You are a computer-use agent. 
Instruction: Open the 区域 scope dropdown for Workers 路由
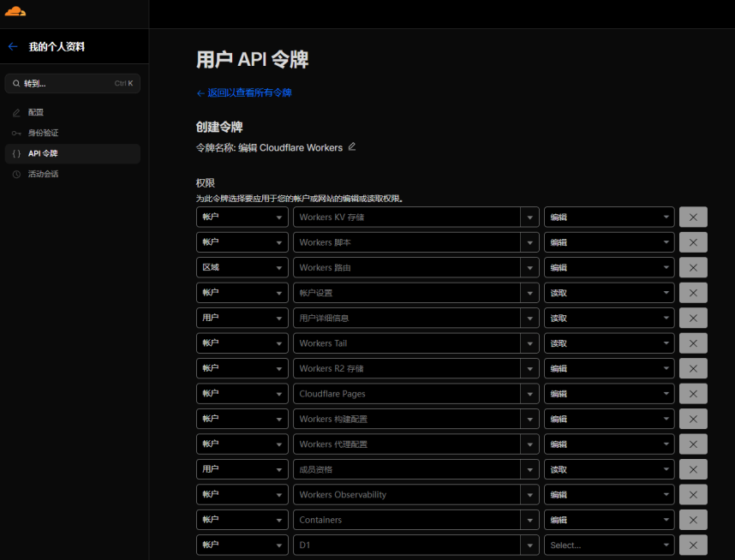pyautogui.click(x=242, y=267)
